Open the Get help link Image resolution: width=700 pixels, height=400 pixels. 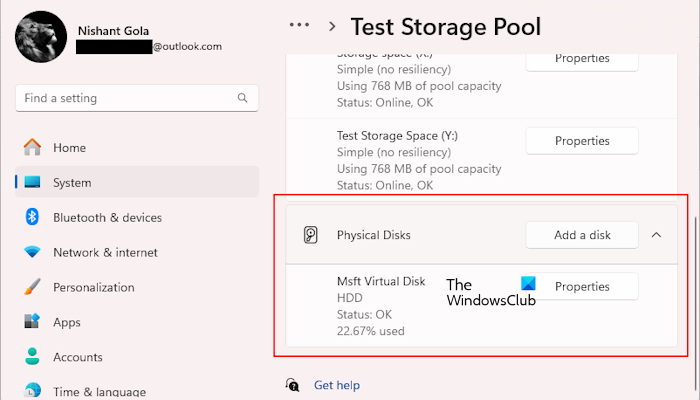[x=336, y=385]
